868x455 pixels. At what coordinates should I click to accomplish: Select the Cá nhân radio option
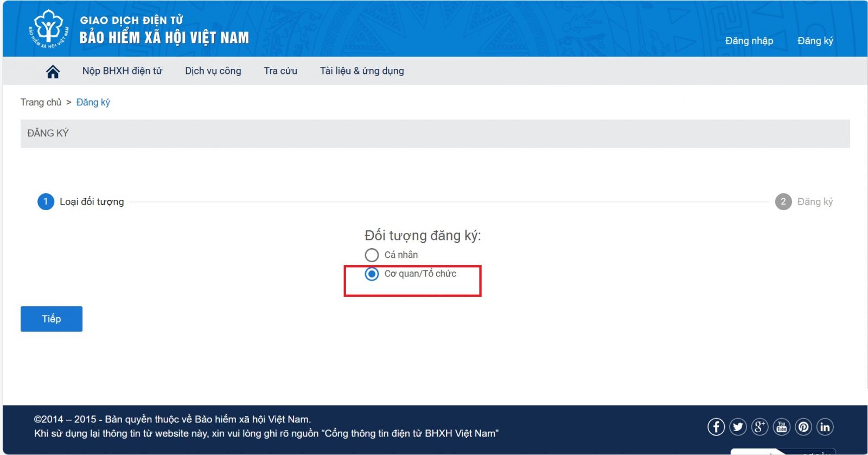372,255
